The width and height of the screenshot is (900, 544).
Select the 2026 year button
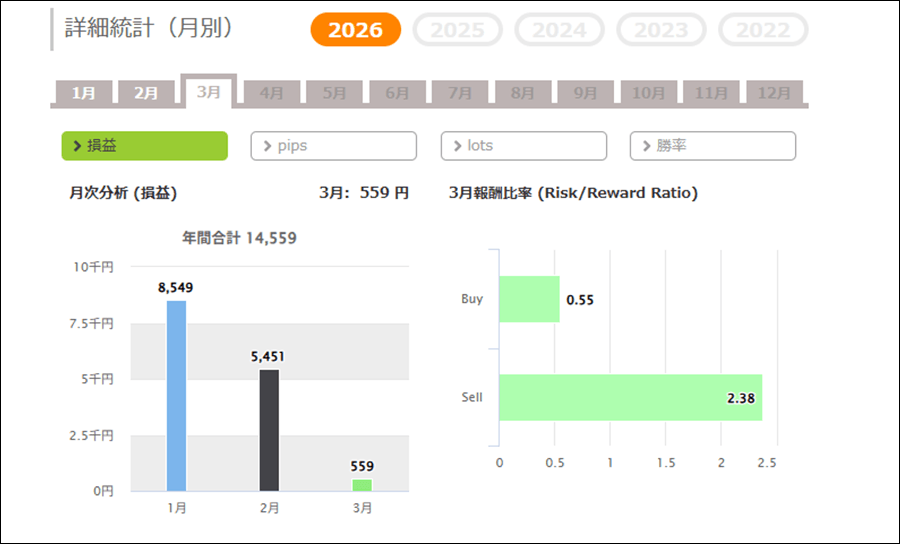coord(355,30)
